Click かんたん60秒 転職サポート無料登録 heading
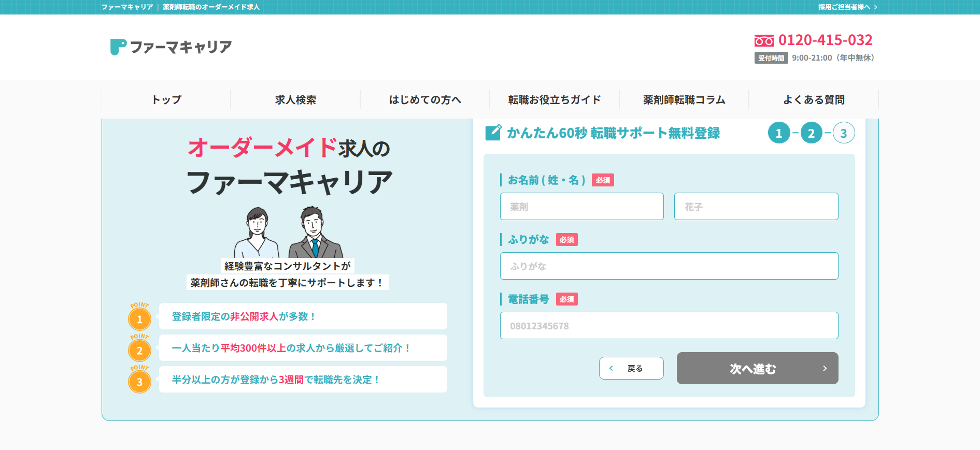 [x=613, y=133]
